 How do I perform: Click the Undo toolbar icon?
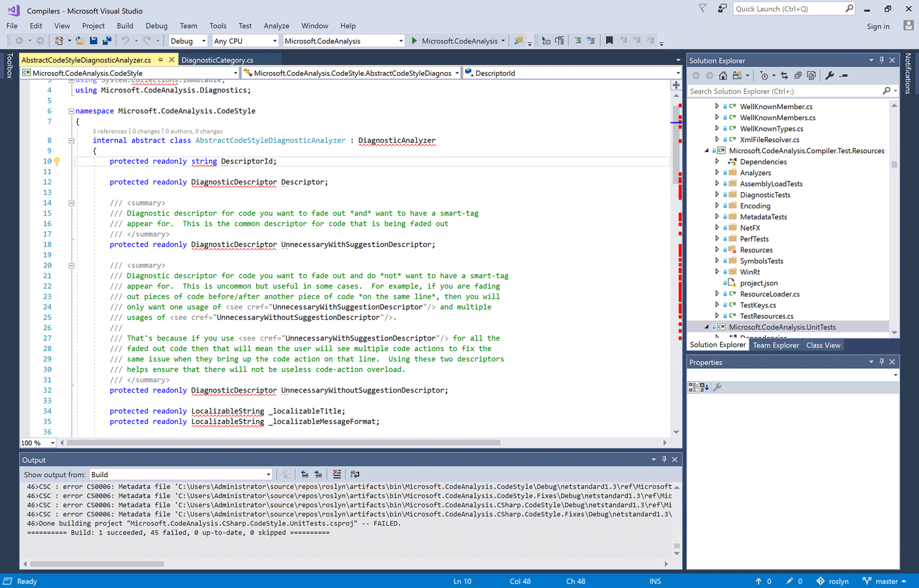126,41
